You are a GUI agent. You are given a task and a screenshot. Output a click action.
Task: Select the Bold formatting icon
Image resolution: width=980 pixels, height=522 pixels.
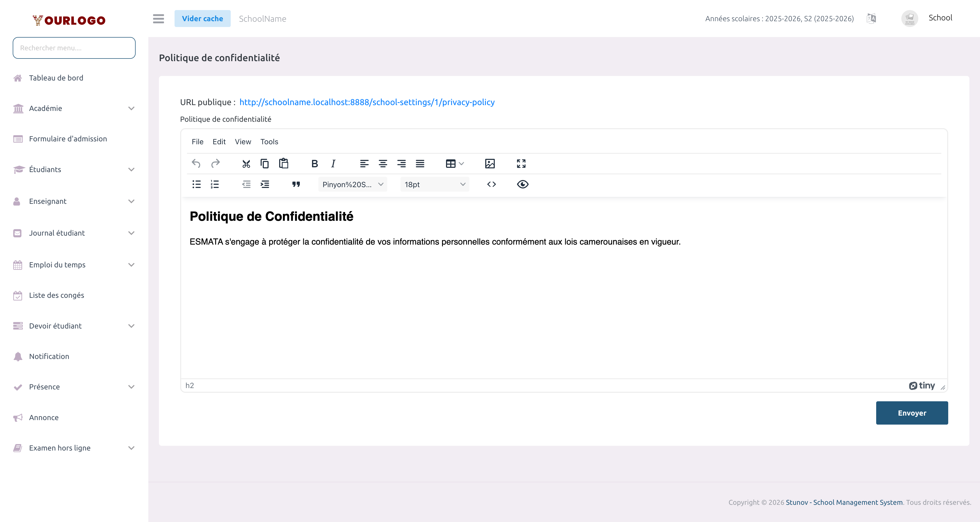coord(315,164)
